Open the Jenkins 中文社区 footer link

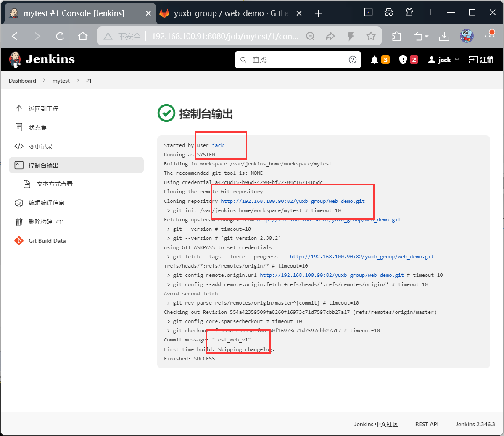pyautogui.click(x=376, y=424)
